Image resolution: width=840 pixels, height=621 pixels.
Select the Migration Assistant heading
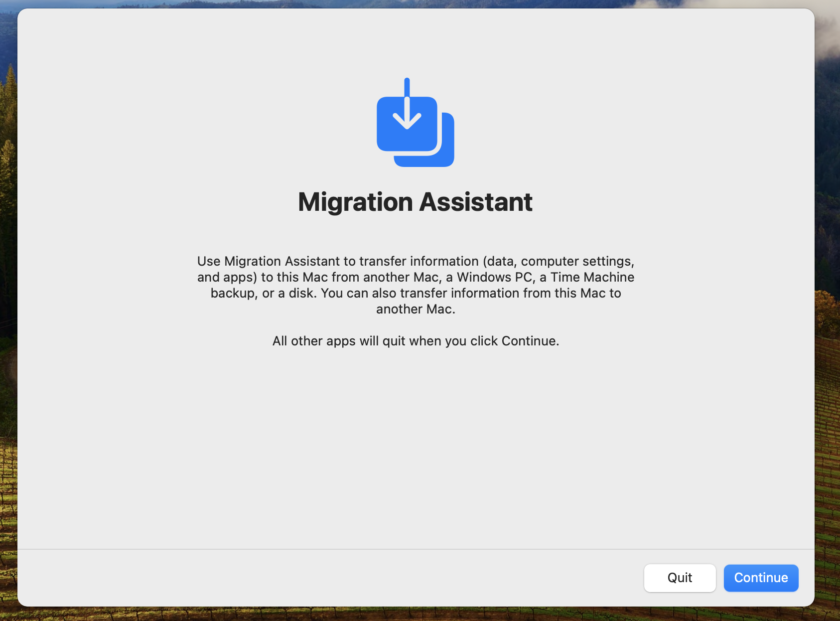pos(416,202)
